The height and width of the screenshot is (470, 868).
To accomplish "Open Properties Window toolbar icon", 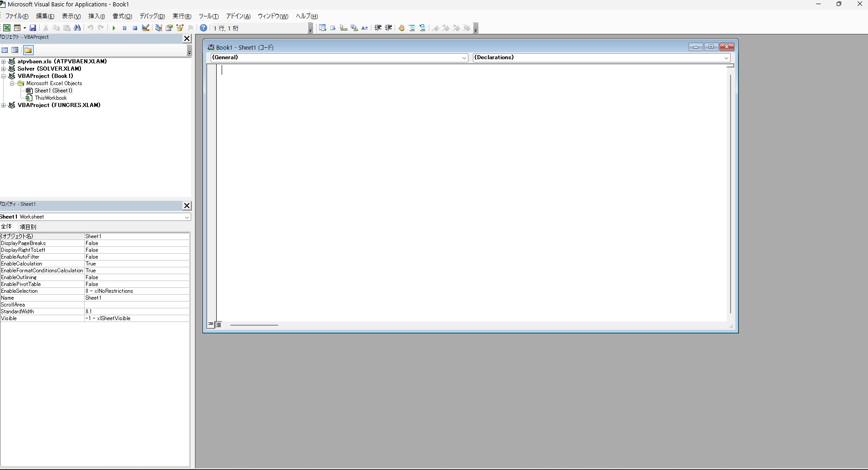I will (169, 28).
